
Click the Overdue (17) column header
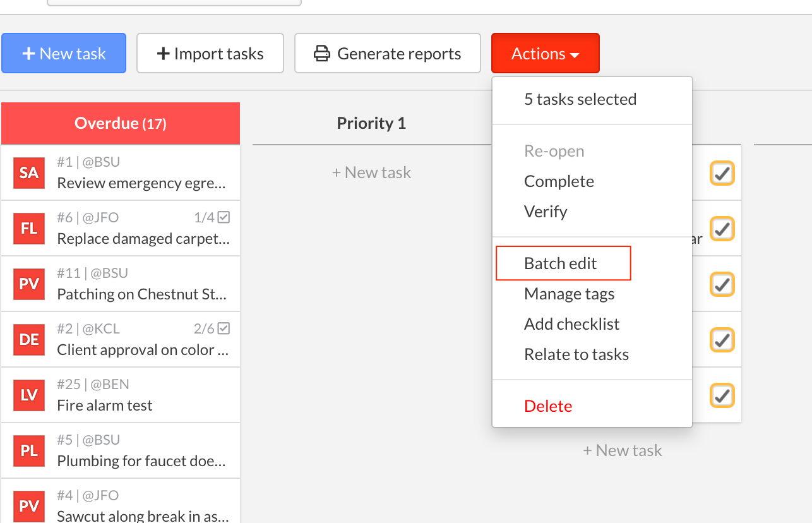[121, 123]
